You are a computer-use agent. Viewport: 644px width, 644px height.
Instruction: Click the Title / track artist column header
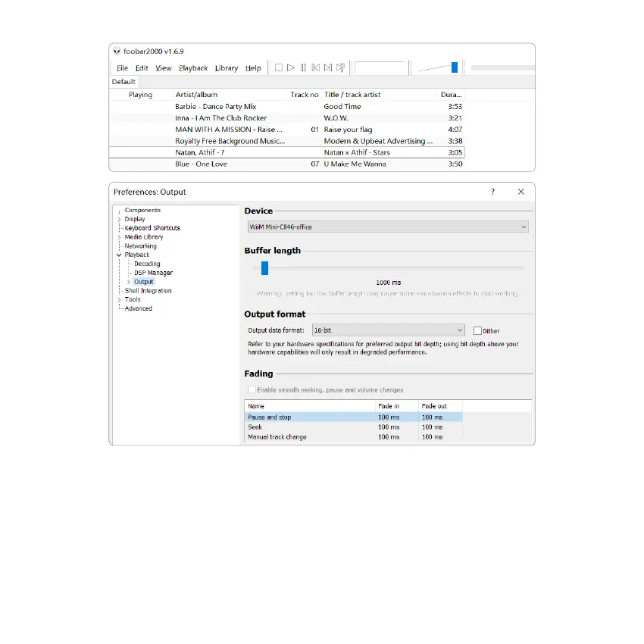click(x=378, y=95)
